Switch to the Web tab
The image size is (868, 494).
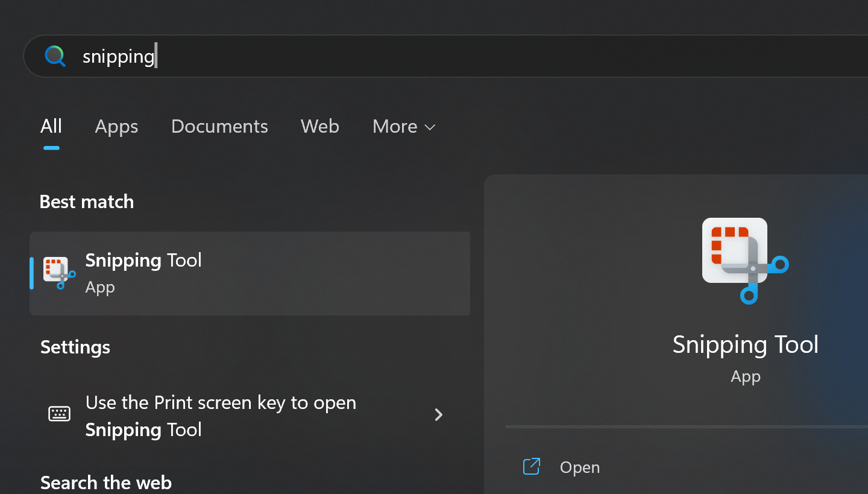[x=319, y=126]
